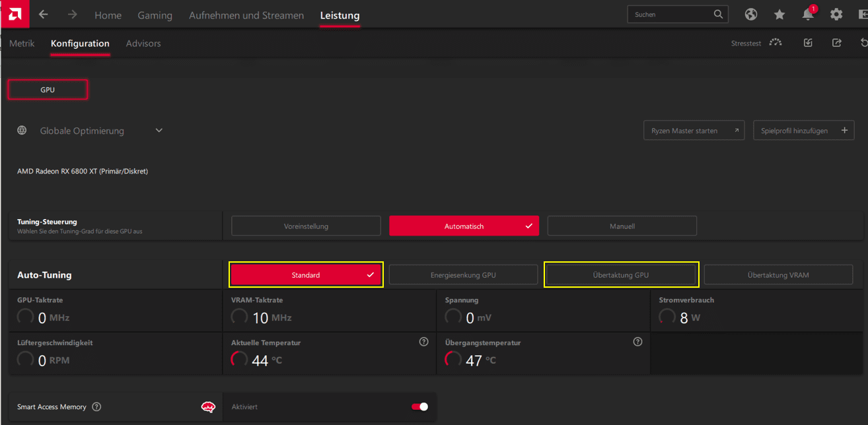Viewport: 868px width, 425px height.
Task: Click the 8 W power value
Action: 690,318
